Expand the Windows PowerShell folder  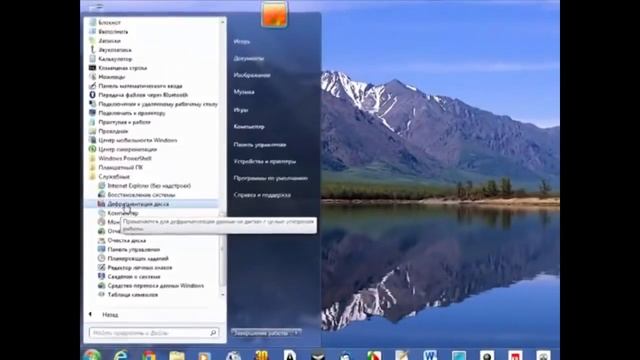(125, 158)
